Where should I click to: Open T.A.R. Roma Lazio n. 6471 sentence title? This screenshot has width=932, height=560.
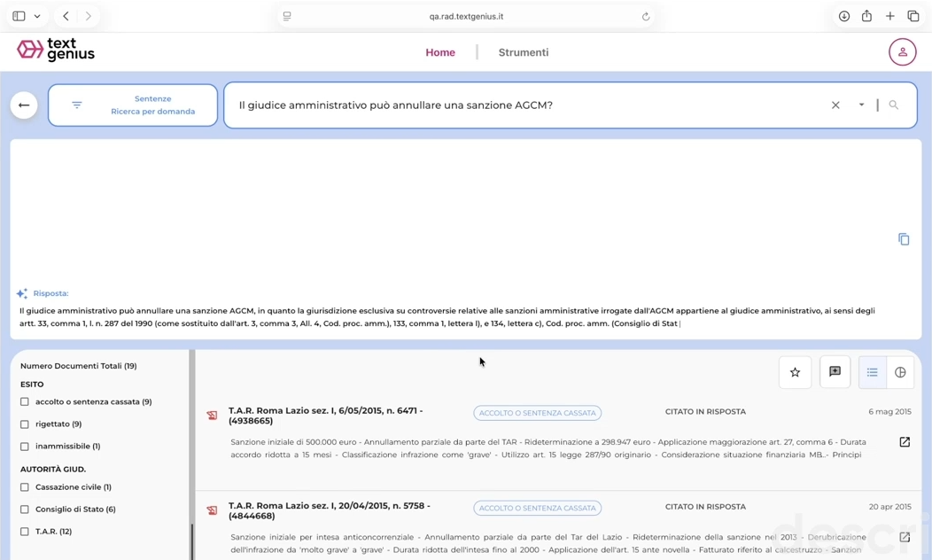[x=325, y=416]
